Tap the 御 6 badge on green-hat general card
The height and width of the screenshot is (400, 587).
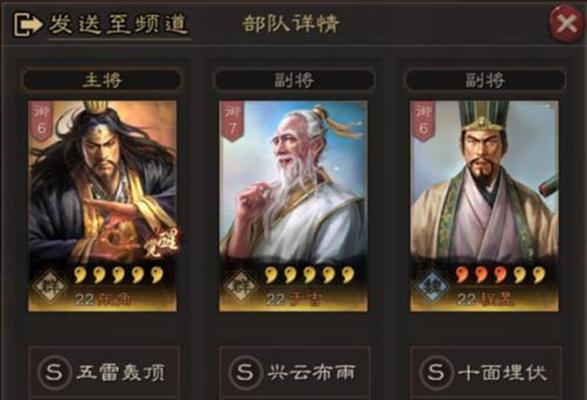[x=423, y=121]
